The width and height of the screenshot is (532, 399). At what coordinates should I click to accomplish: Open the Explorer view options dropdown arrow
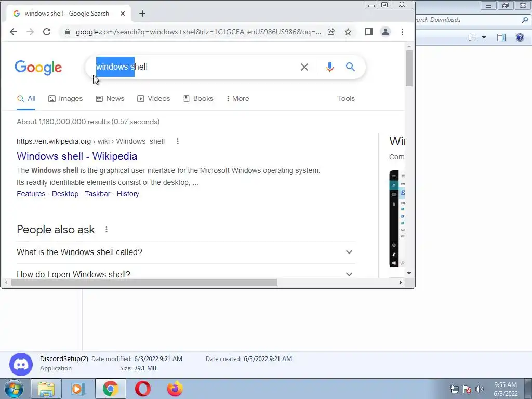click(x=484, y=37)
